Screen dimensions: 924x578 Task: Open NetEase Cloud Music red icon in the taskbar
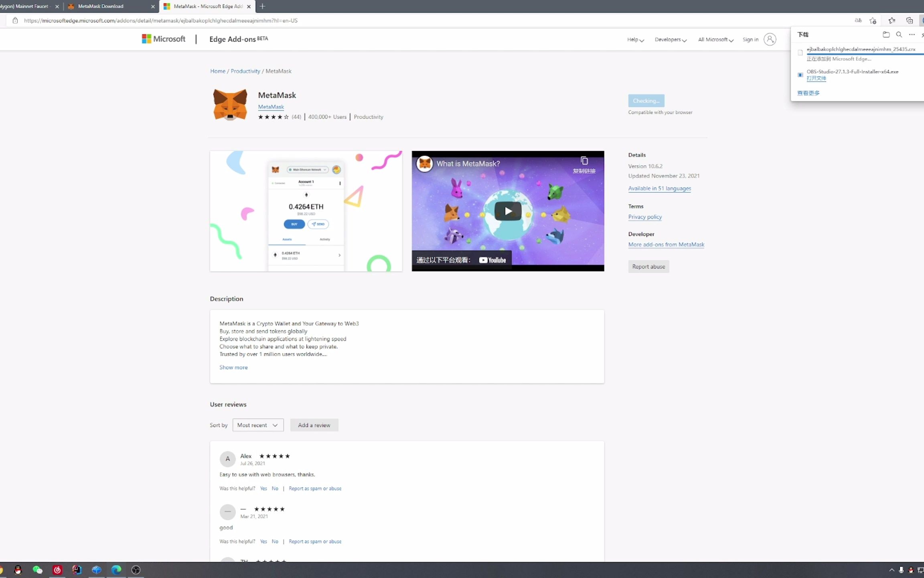(57, 570)
